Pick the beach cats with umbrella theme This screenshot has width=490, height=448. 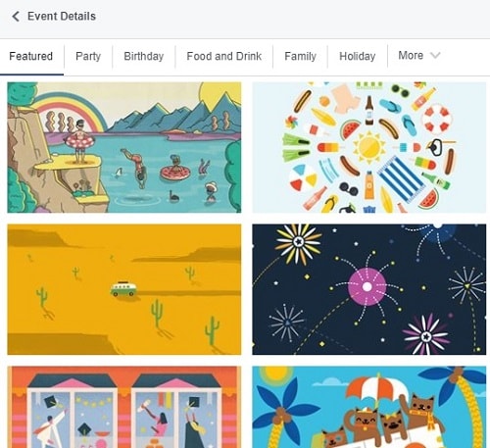click(x=369, y=407)
